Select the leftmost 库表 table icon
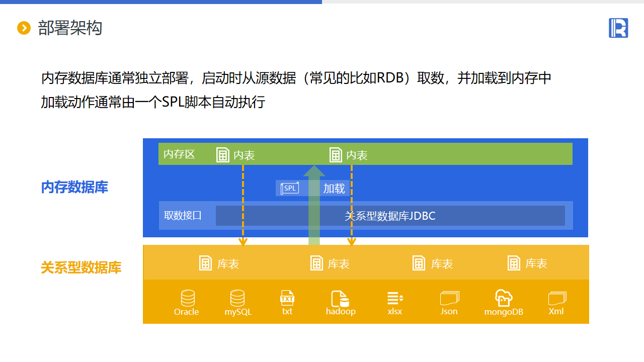This screenshot has height=362, width=644. tap(206, 263)
